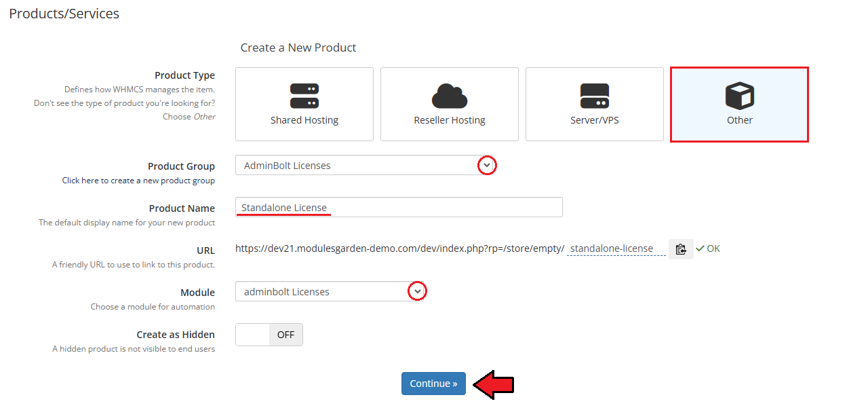Image resolution: width=868 pixels, height=408 pixels.
Task: Click the Create a New Product heading
Action: [x=298, y=48]
